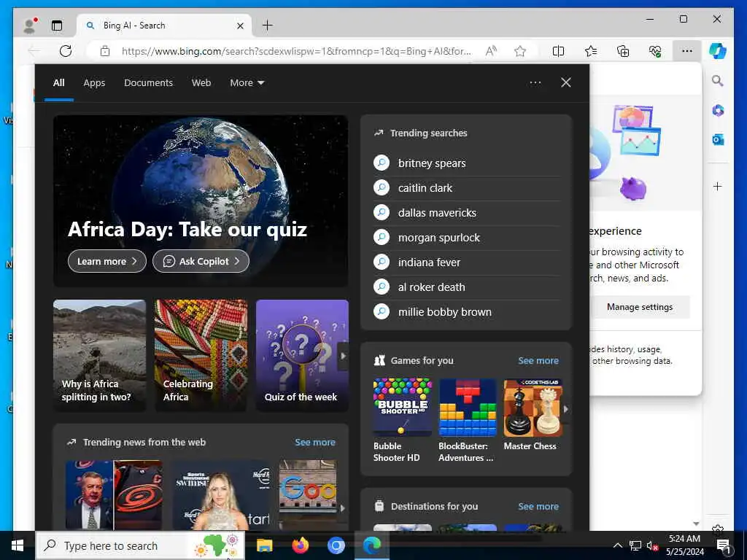Add a new browser tab

(268, 26)
